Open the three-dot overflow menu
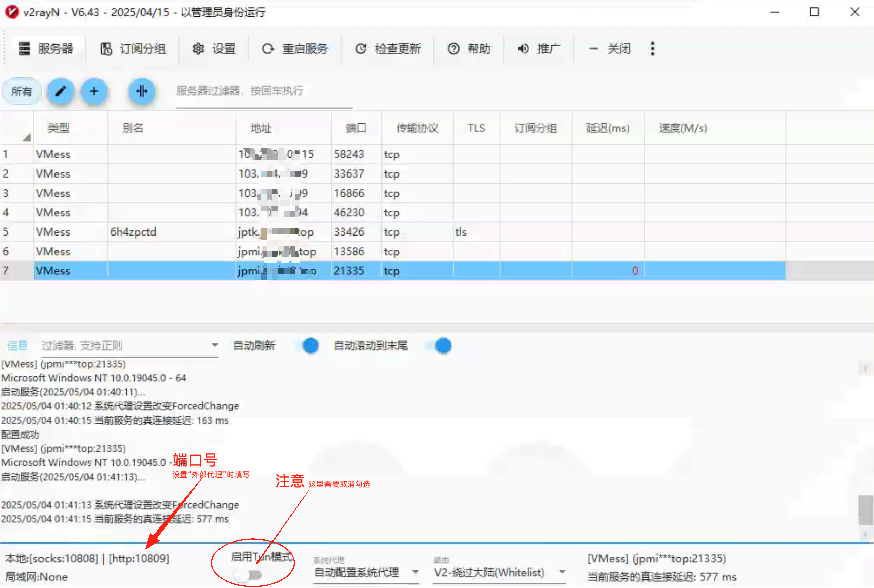The height and width of the screenshot is (588, 874). [x=653, y=49]
